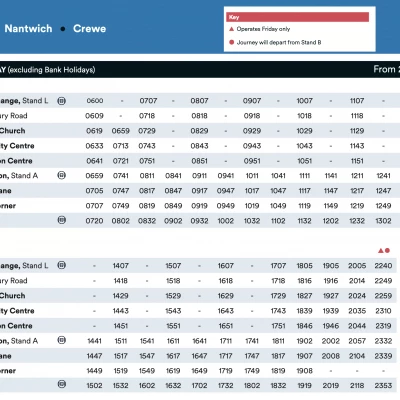Click the red circle above the 2240 column
The height and width of the screenshot is (400, 400).
387,250
